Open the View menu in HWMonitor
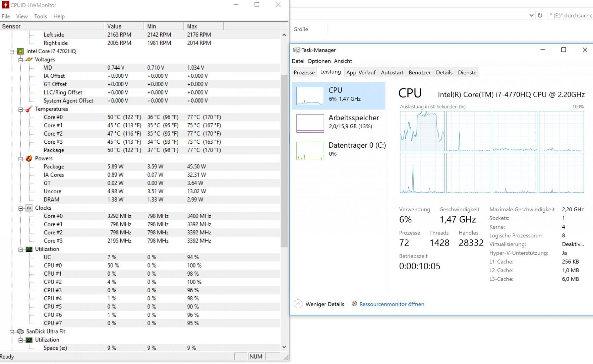The width and height of the screenshot is (593, 364). (22, 16)
